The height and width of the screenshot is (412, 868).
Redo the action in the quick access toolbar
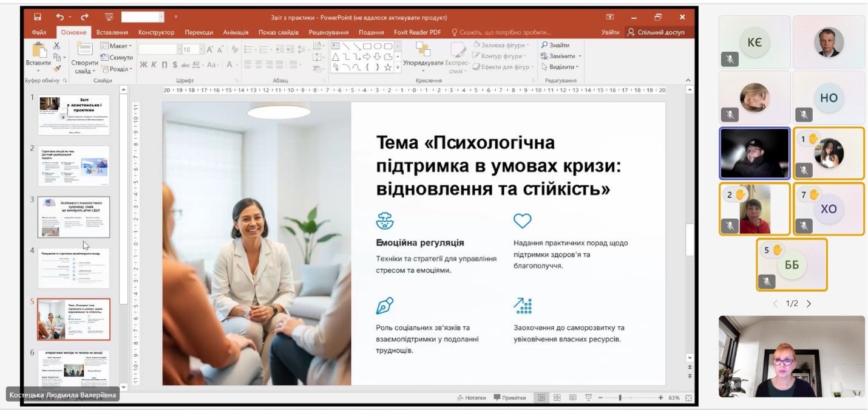(x=84, y=17)
